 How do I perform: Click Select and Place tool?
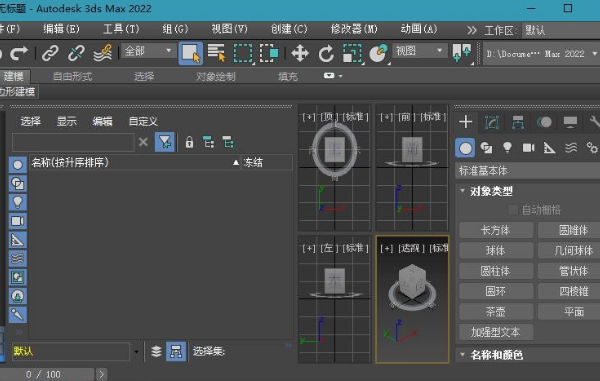point(378,53)
